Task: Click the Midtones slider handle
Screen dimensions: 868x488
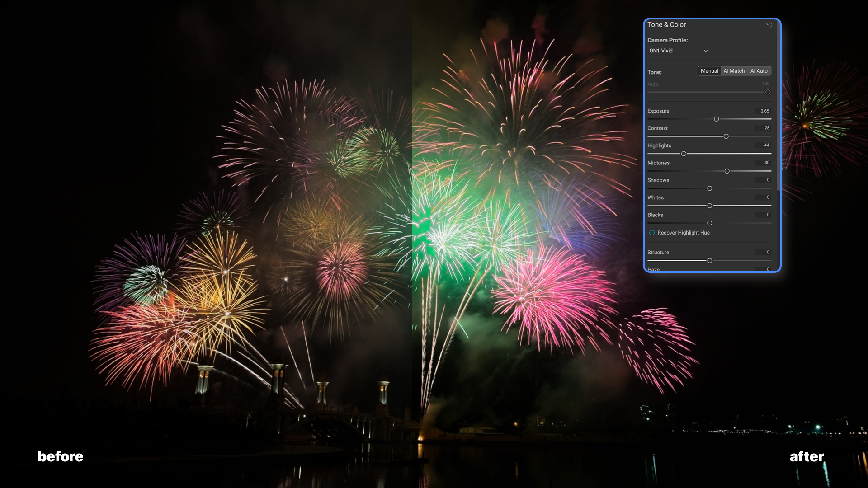Action: pos(727,171)
